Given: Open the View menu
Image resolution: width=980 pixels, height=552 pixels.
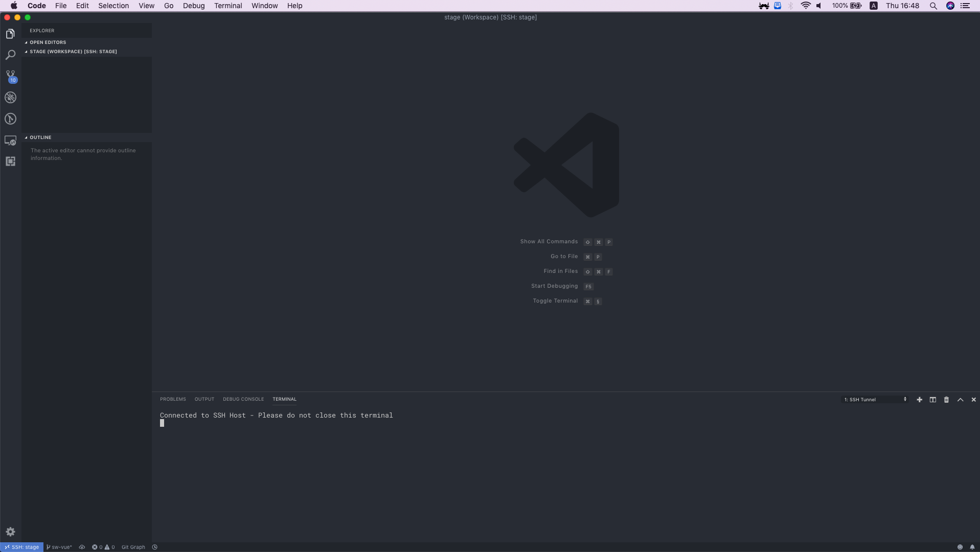Looking at the screenshot, I should click(x=146, y=6).
